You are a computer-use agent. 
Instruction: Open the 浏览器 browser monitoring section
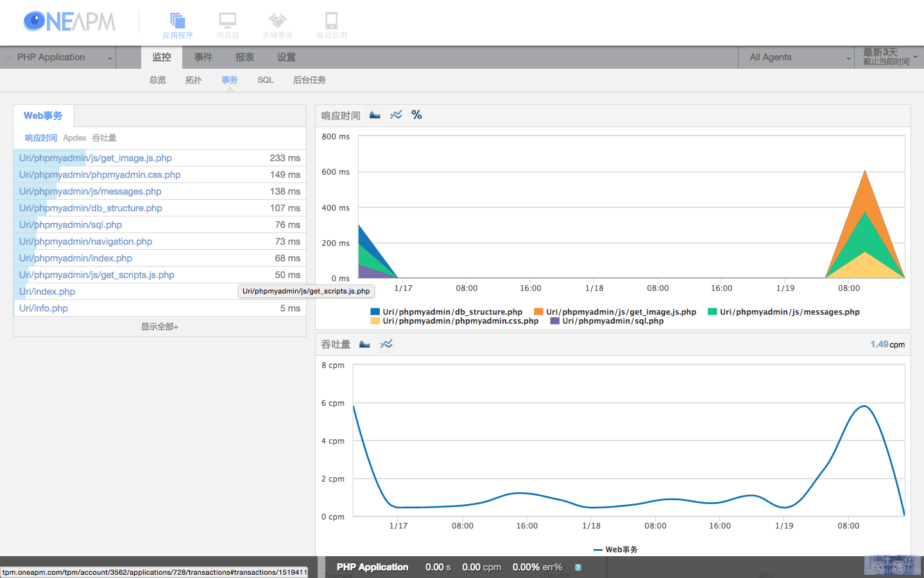pos(228,26)
